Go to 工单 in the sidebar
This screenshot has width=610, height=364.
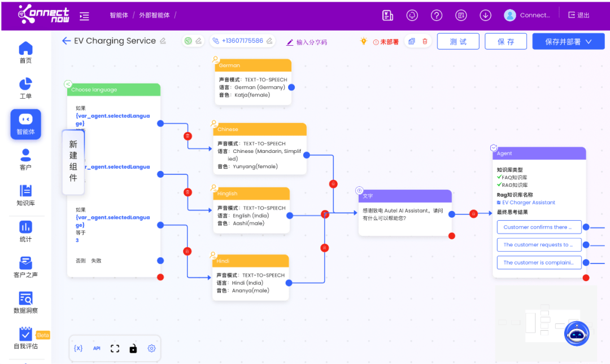25,88
